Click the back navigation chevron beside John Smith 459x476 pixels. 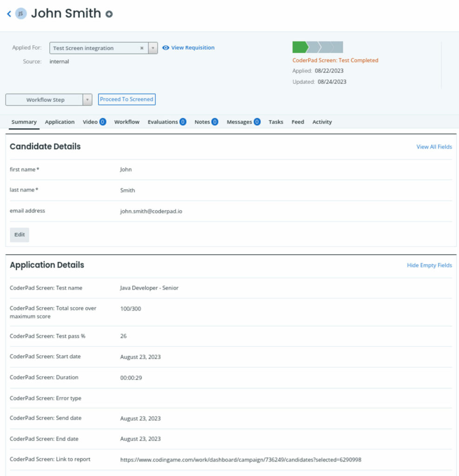(x=9, y=13)
